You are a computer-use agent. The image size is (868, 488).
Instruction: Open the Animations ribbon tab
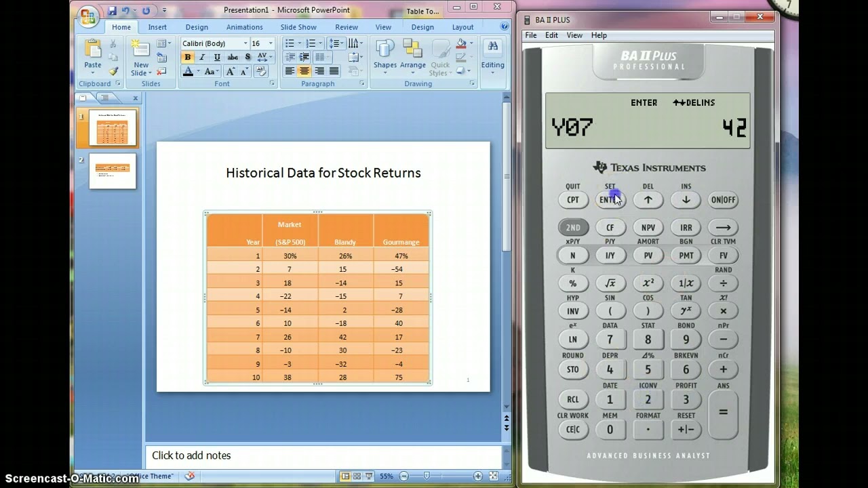[x=244, y=27]
